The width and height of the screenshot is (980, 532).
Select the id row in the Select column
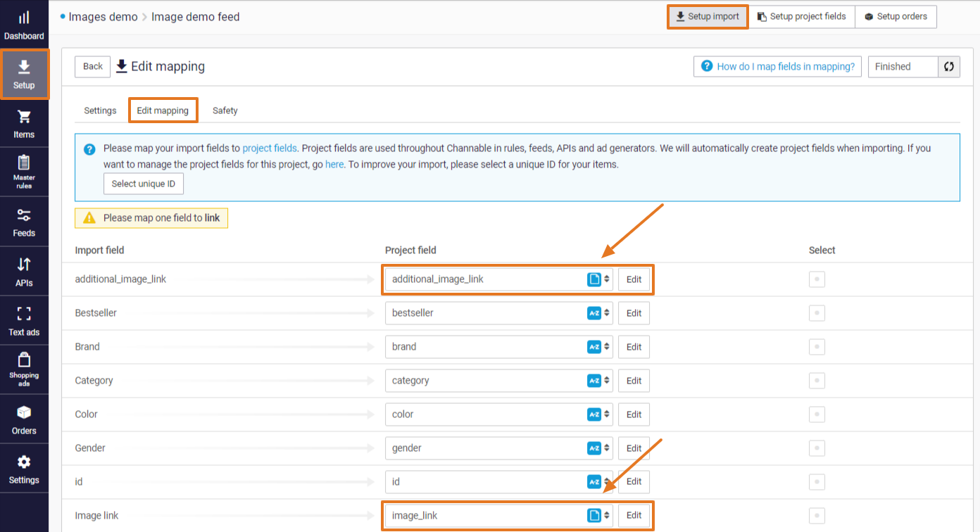point(817,481)
